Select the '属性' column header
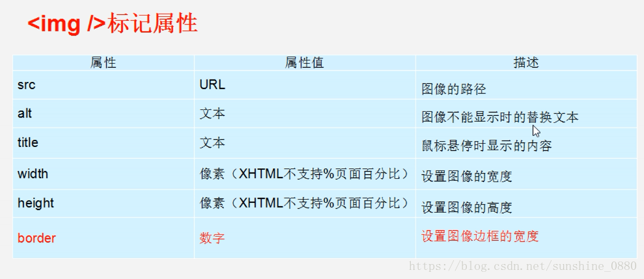This screenshot has height=279, width=644. [104, 62]
